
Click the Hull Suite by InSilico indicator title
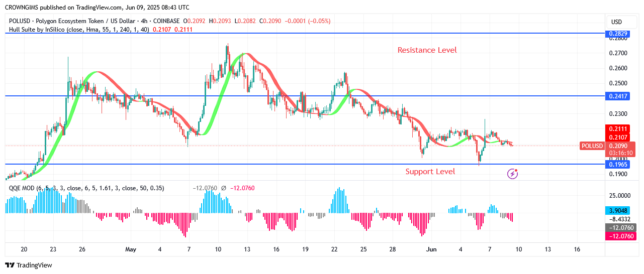[79, 30]
